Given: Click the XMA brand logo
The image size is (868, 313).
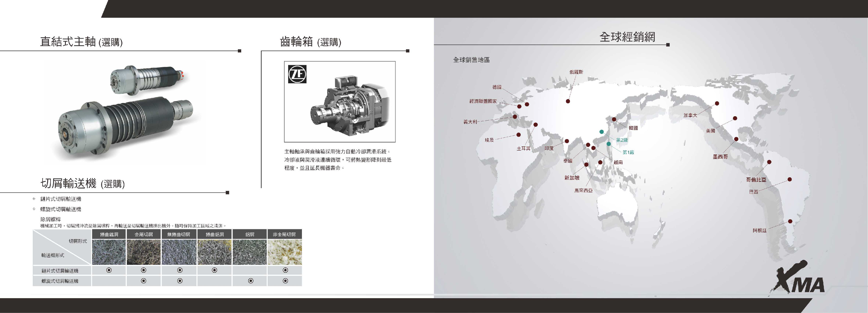Looking at the screenshot, I should [x=798, y=280].
